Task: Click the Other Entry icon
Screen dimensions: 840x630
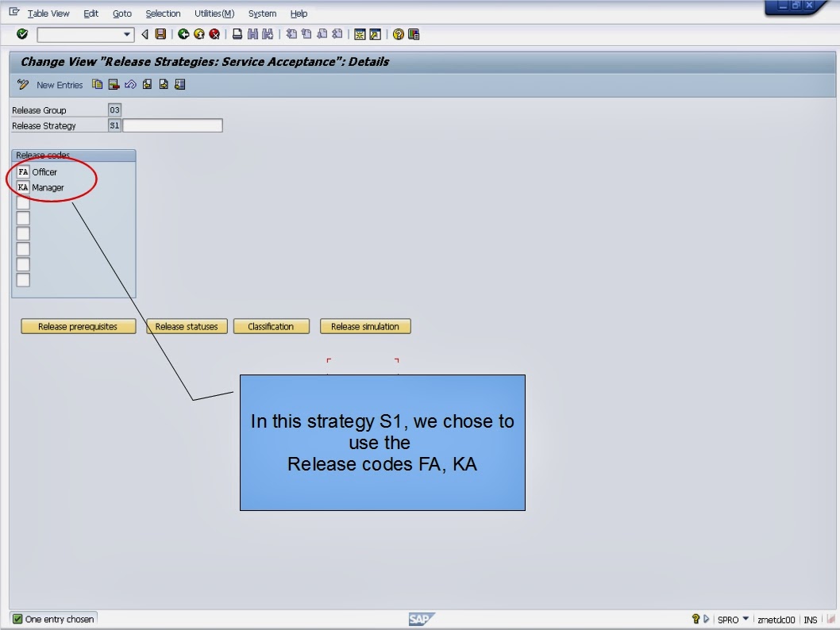Action: click(x=180, y=85)
